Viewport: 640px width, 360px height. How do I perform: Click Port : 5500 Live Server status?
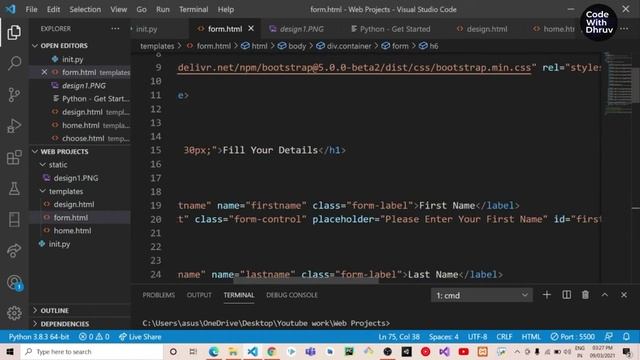click(x=572, y=337)
